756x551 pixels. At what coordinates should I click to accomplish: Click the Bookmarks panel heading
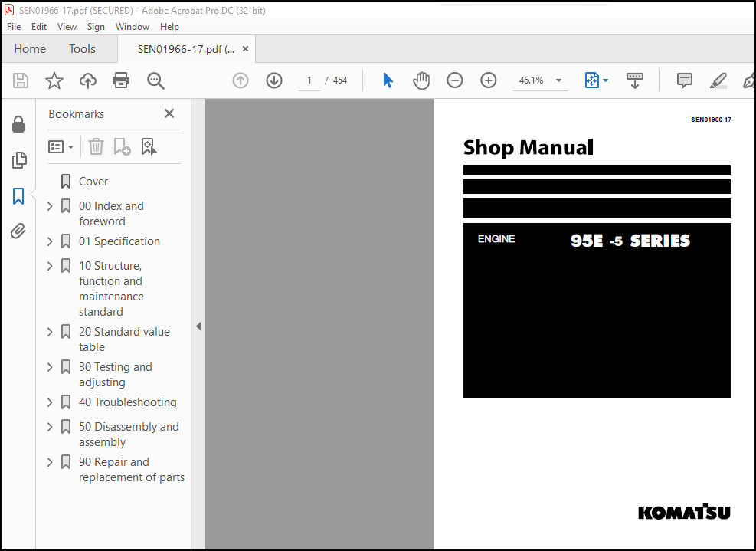click(x=76, y=114)
